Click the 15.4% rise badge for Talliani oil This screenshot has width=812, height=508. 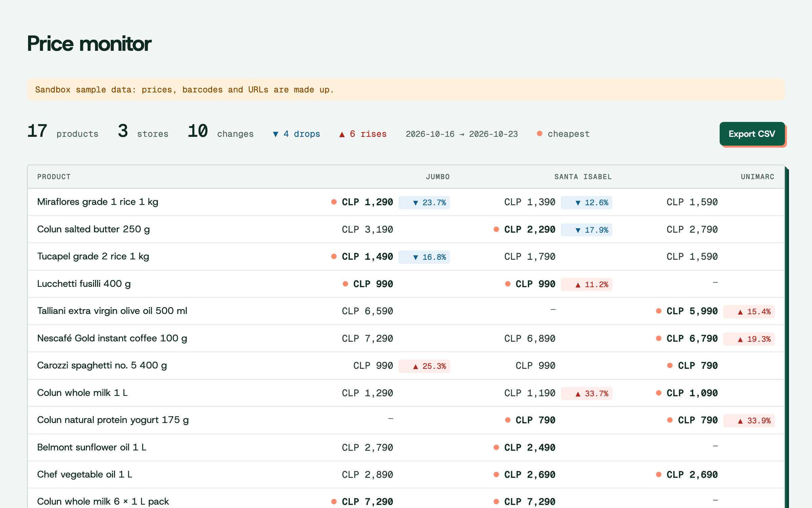pos(749,312)
